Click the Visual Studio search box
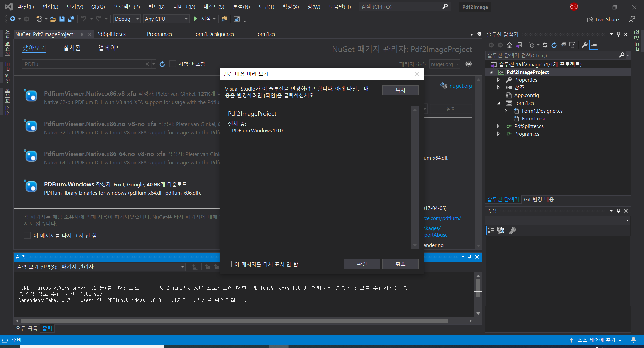The height and width of the screenshot is (348, 644). coord(405,7)
